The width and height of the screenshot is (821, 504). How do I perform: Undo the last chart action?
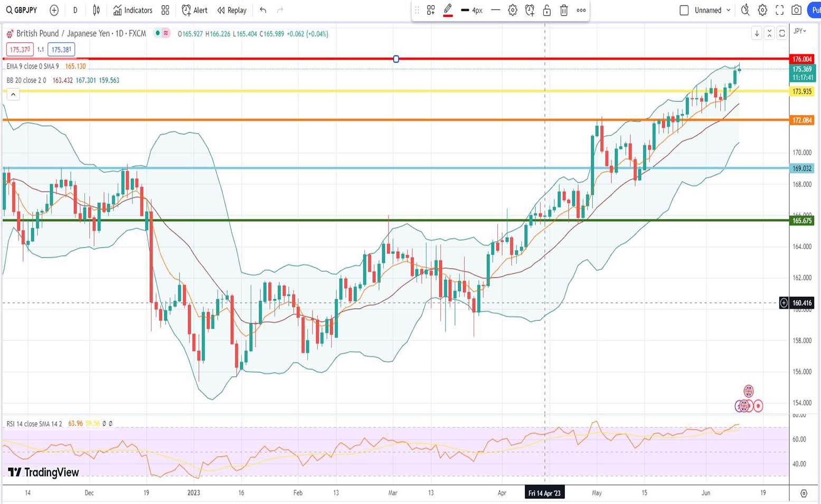[x=263, y=10]
